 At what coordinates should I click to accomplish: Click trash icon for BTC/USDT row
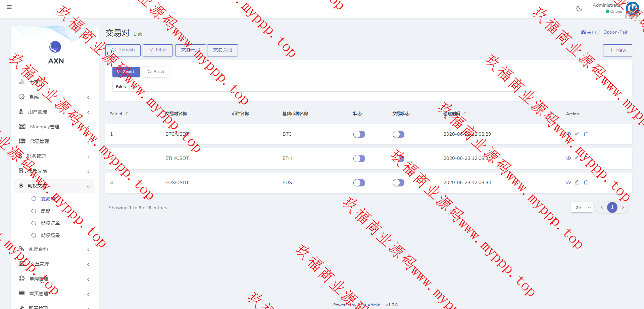tap(586, 134)
